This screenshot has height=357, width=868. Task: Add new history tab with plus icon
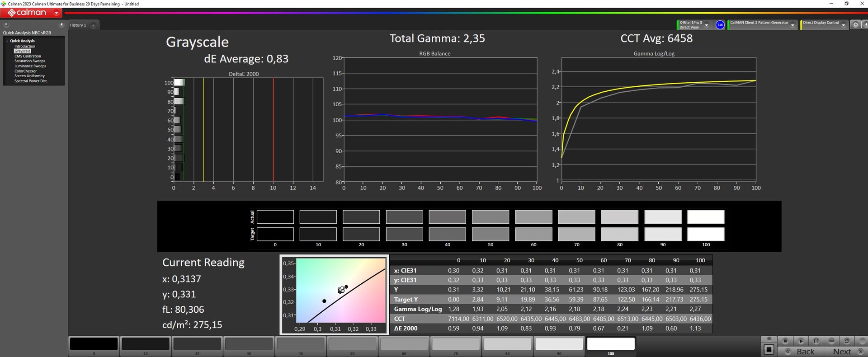[x=93, y=25]
